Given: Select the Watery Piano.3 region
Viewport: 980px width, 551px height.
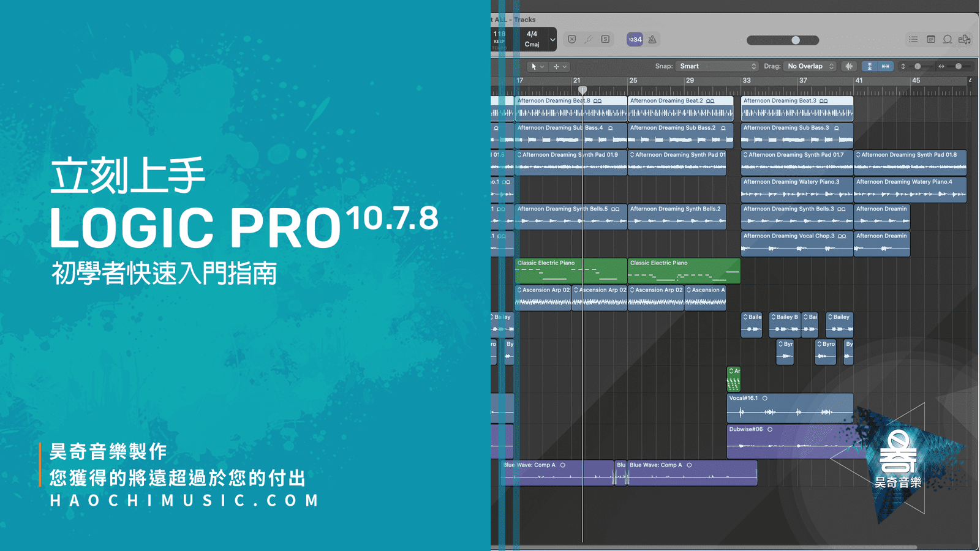Looking at the screenshot, I should pos(797,189).
